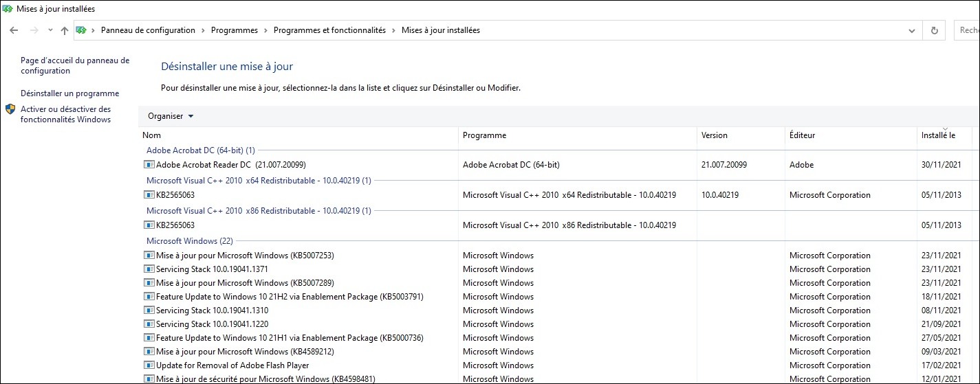
Task: Go to Programmes et fonctionnalités breadcrumb
Action: [329, 30]
